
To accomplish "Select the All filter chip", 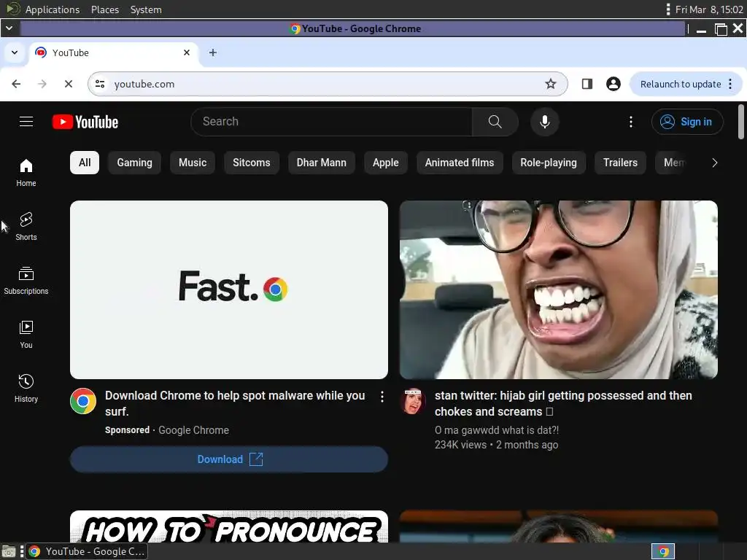I will (85, 163).
